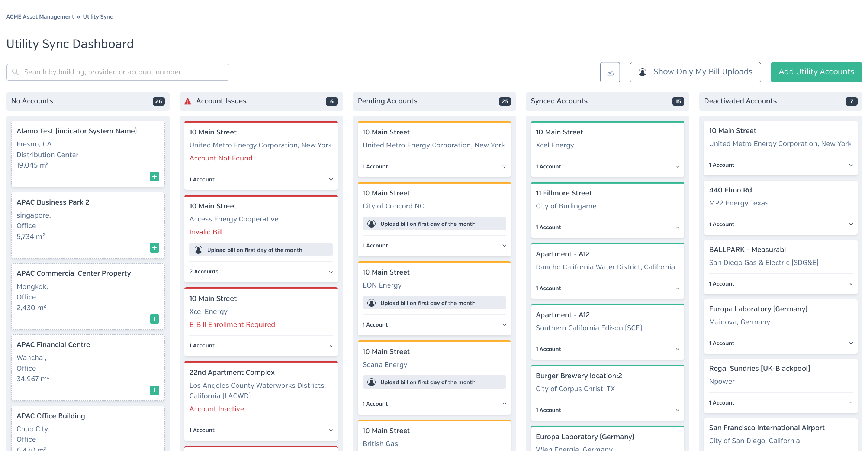Click person icon on EON Energy upload bill badge
Viewport: 868px width, 451px height.
pos(372,303)
